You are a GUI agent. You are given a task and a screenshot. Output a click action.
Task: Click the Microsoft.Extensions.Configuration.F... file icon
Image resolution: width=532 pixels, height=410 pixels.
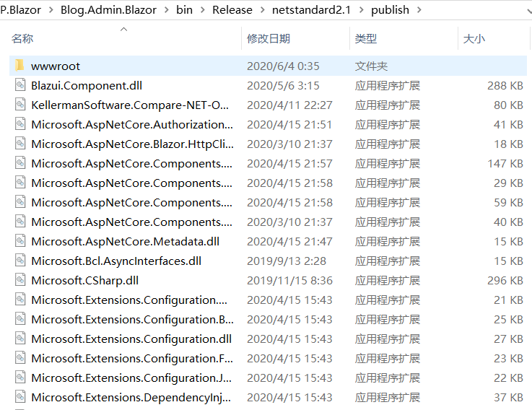point(20,358)
